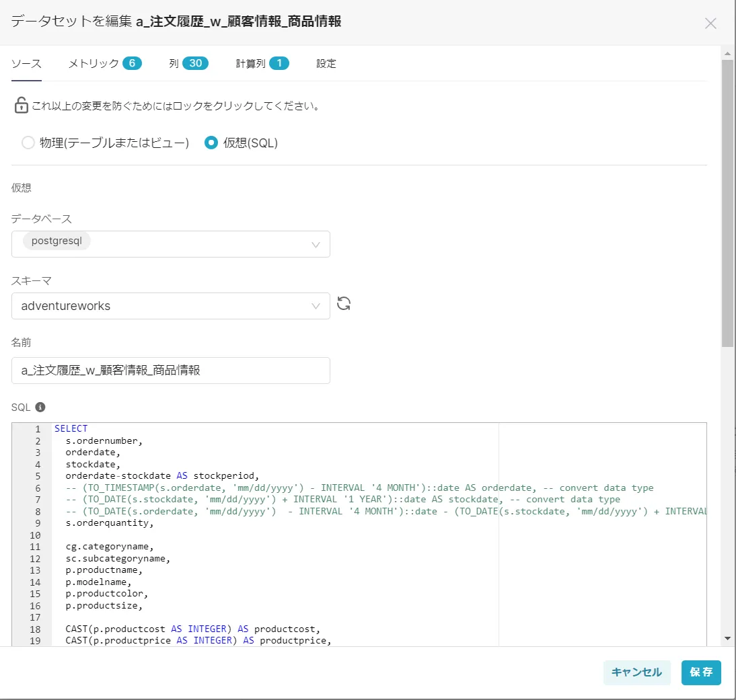Image resolution: width=736 pixels, height=700 pixels.
Task: Click line 15 p.productcolor text
Action: [106, 594]
